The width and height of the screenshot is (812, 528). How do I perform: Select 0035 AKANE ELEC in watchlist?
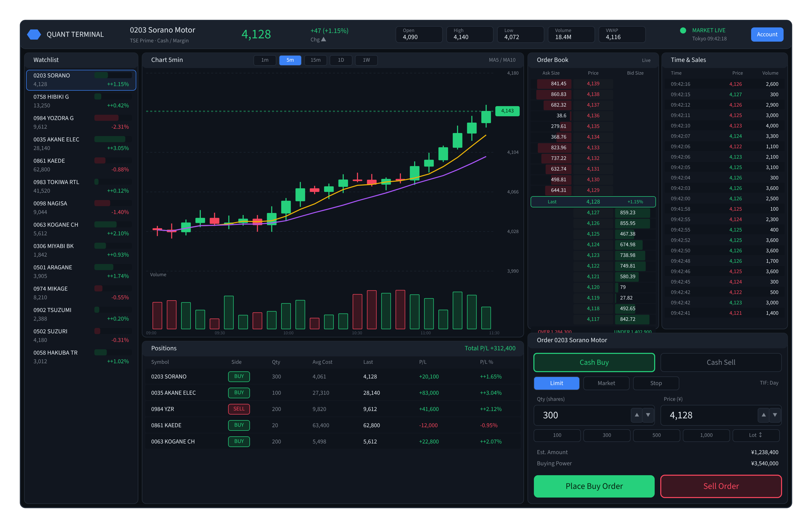(81, 144)
